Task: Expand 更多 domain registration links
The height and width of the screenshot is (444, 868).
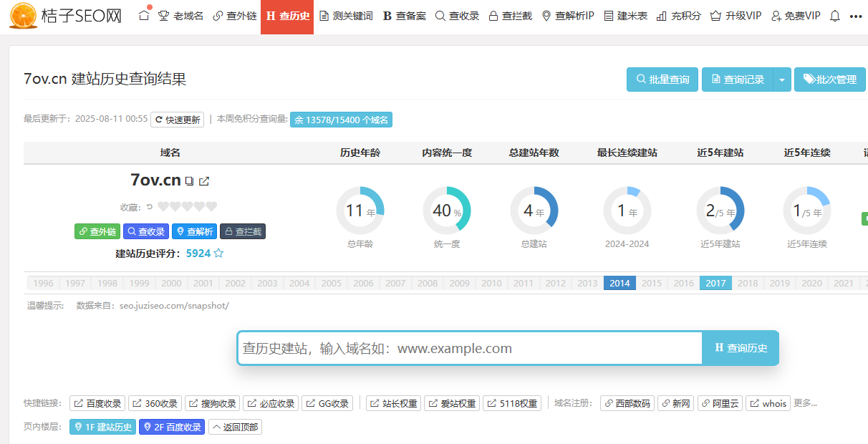Action: coord(805,403)
